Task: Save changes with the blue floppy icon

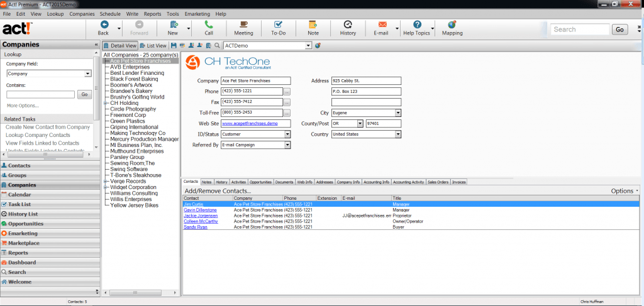Action: pyautogui.click(x=174, y=45)
